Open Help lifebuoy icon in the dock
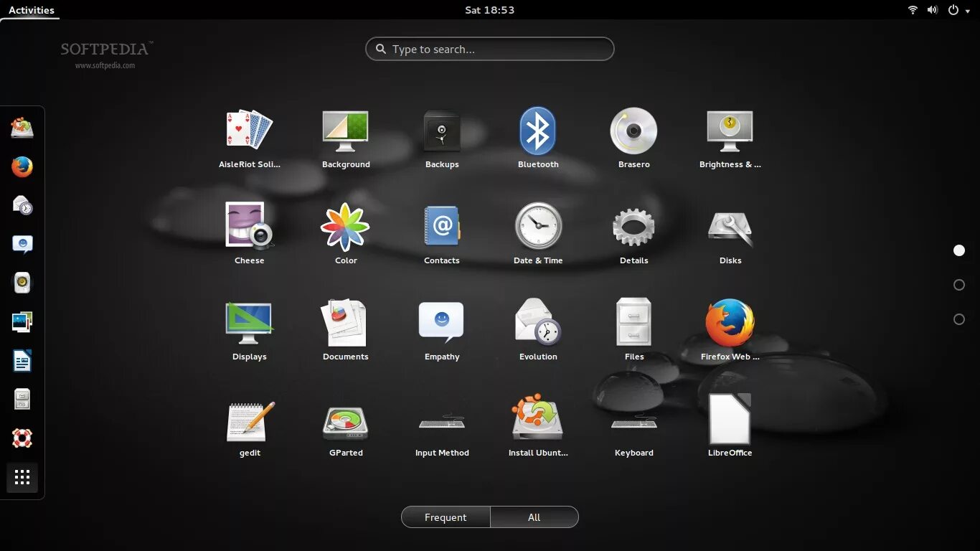This screenshot has height=551, width=980. [x=22, y=438]
